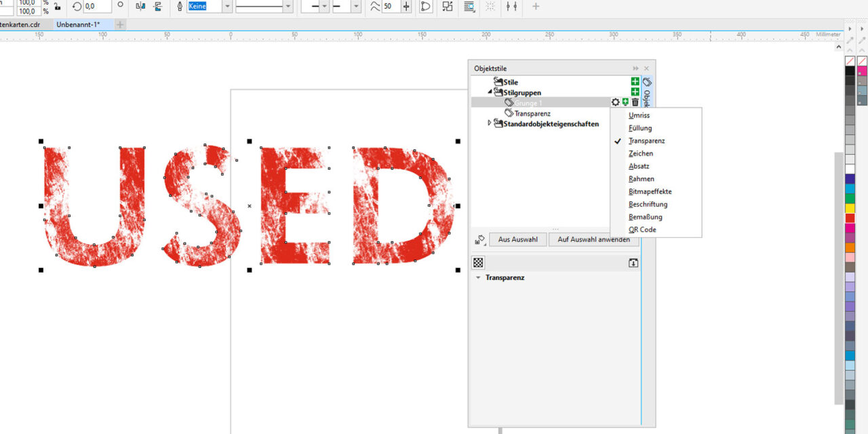868x434 pixels.
Task: Click the rotation angle input field
Action: 97,7
